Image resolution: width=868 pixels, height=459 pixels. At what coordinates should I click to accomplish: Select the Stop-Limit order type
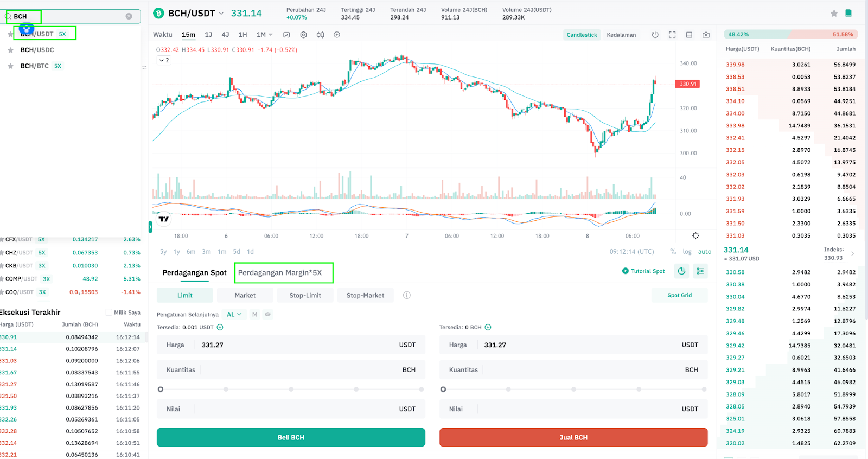[x=305, y=295]
